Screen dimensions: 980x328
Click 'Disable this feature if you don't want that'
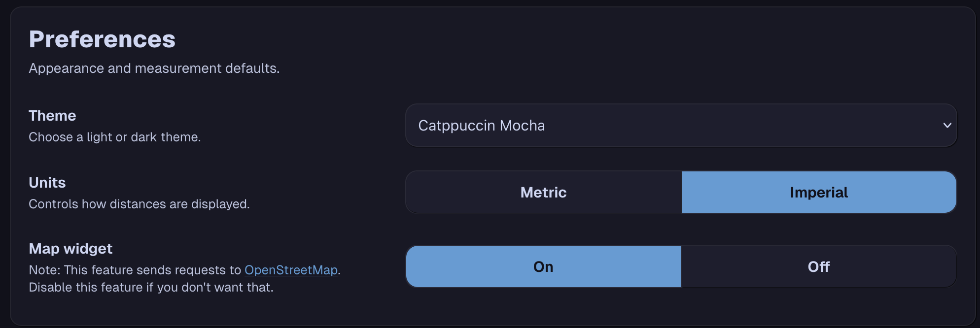point(151,287)
